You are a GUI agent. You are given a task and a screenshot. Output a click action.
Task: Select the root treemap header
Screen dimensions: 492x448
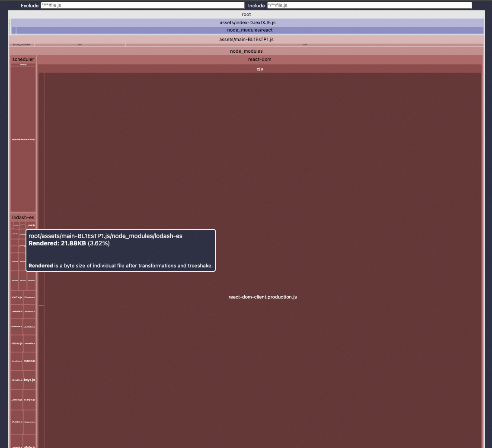246,14
